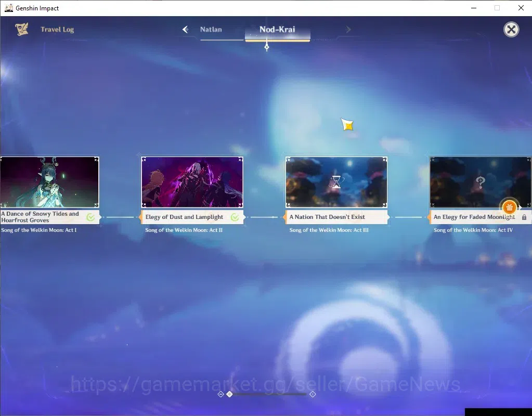Click 'Song of the Welkin Moon: Act III'
The height and width of the screenshot is (416, 532).
329,230
